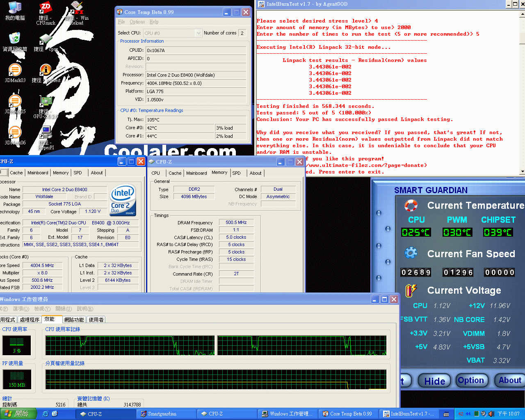Click the About button in Smart Guardian
Image resolution: width=525 pixels, height=420 pixels.
coord(510,381)
